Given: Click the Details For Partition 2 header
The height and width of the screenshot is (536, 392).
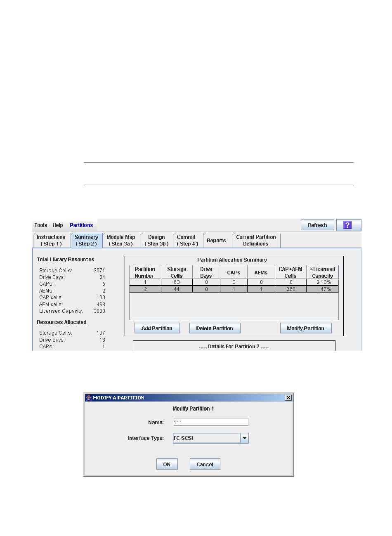Looking at the screenshot, I should pos(234,347).
